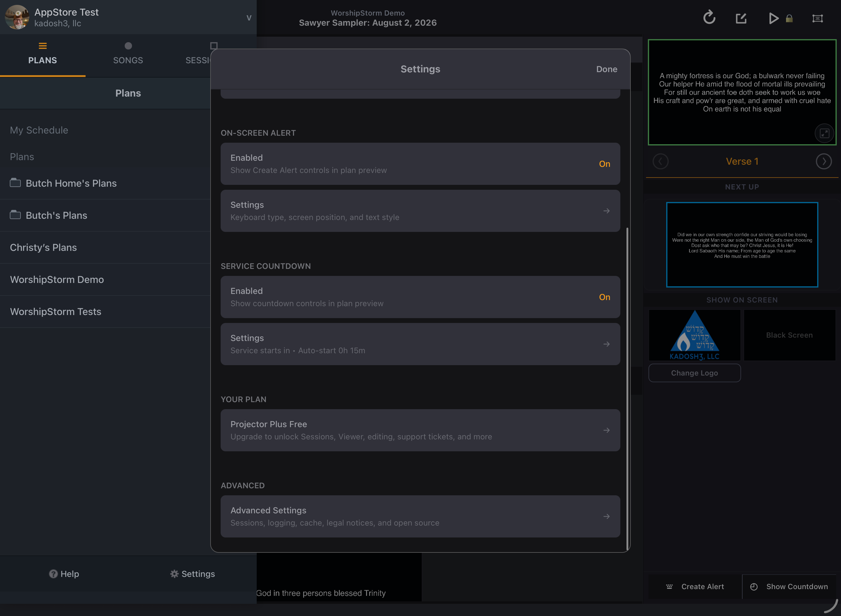Click the play presentation icon
841x616 pixels.
click(x=773, y=18)
